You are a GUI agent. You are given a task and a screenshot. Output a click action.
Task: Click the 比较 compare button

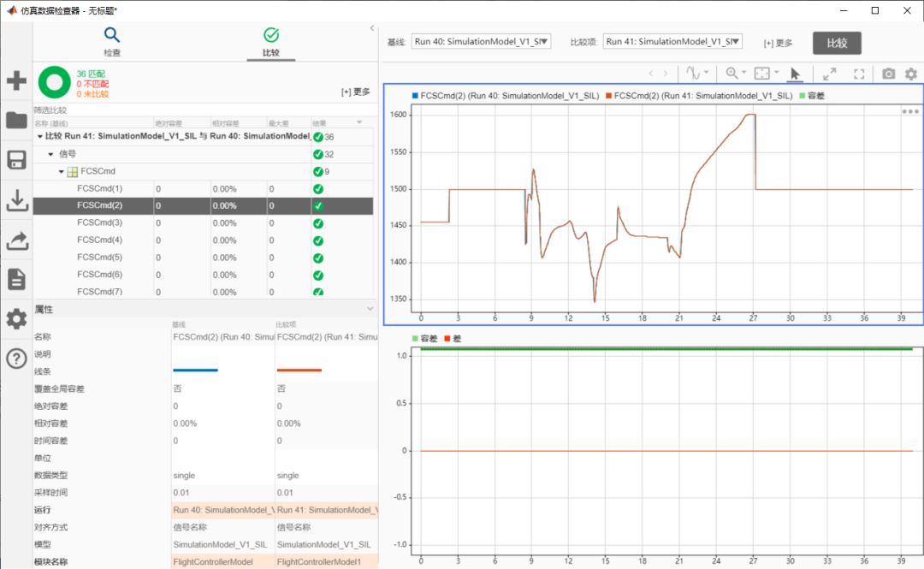(x=837, y=43)
